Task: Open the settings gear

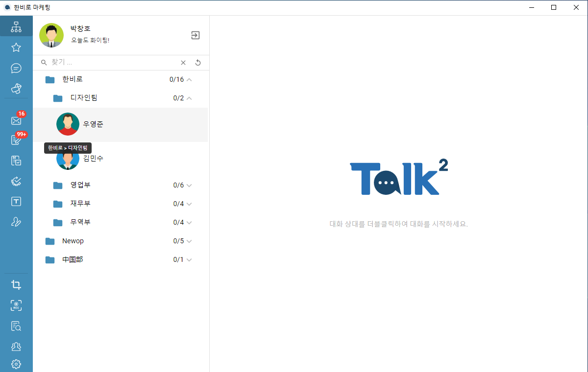Action: click(x=16, y=364)
